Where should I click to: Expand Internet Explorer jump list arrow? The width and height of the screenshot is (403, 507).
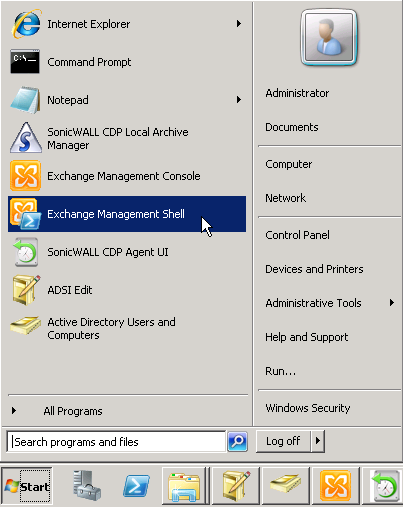(239, 24)
